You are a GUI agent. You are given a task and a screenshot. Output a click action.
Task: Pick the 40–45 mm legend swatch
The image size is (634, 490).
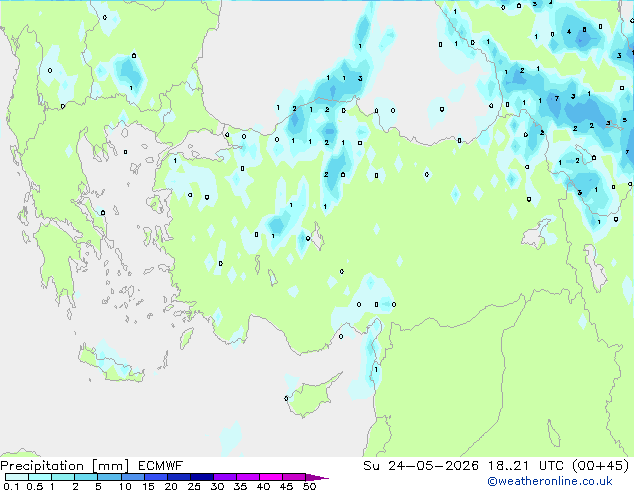[x=271, y=477]
